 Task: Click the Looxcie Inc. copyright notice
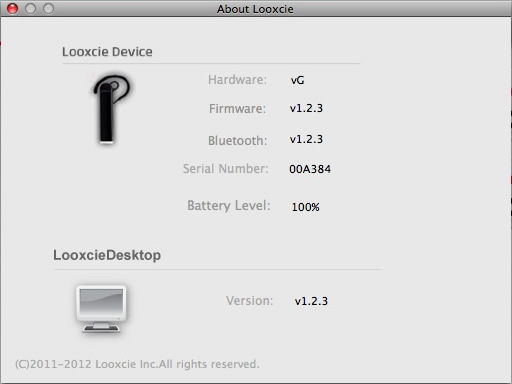pyautogui.click(x=137, y=364)
